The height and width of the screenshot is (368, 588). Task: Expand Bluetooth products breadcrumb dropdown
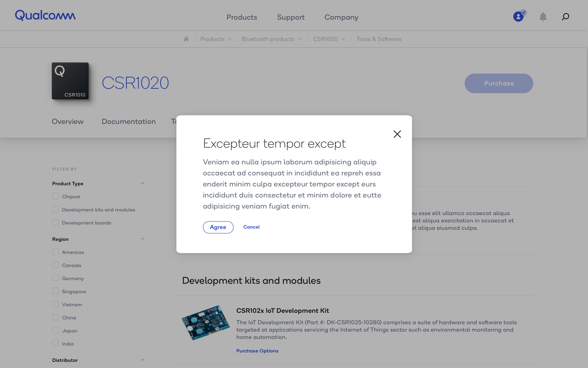click(x=300, y=39)
